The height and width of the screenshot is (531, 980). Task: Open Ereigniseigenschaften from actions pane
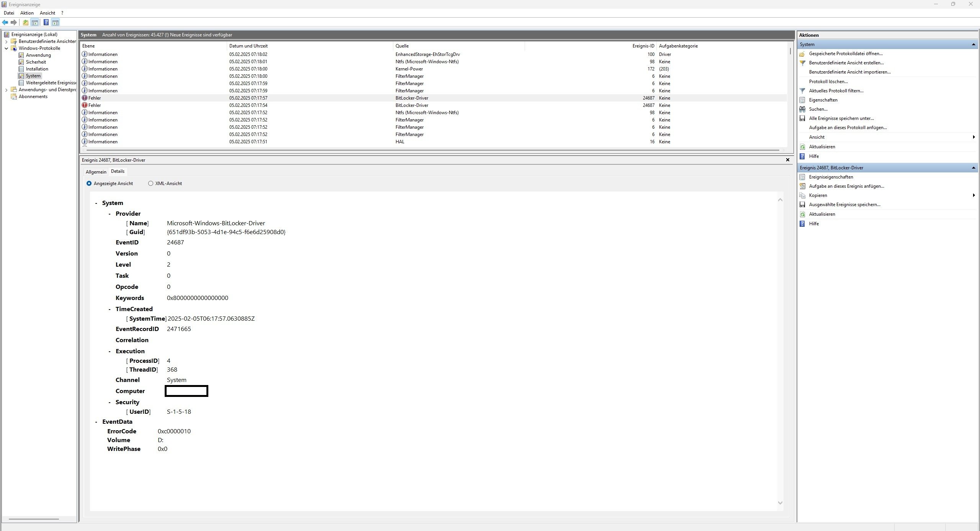click(x=831, y=177)
